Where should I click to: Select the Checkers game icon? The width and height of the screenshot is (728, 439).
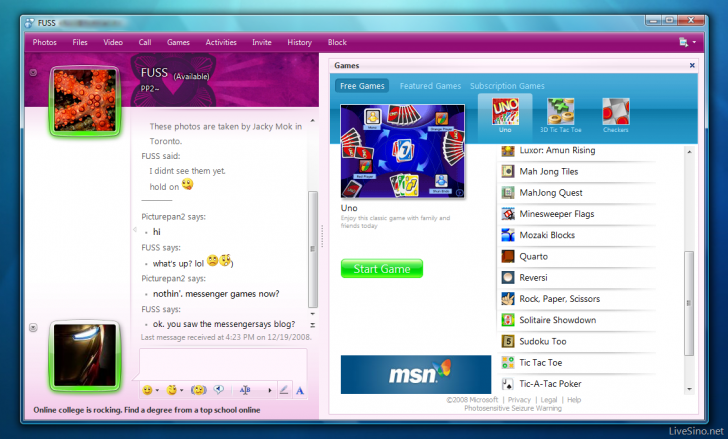(x=616, y=111)
